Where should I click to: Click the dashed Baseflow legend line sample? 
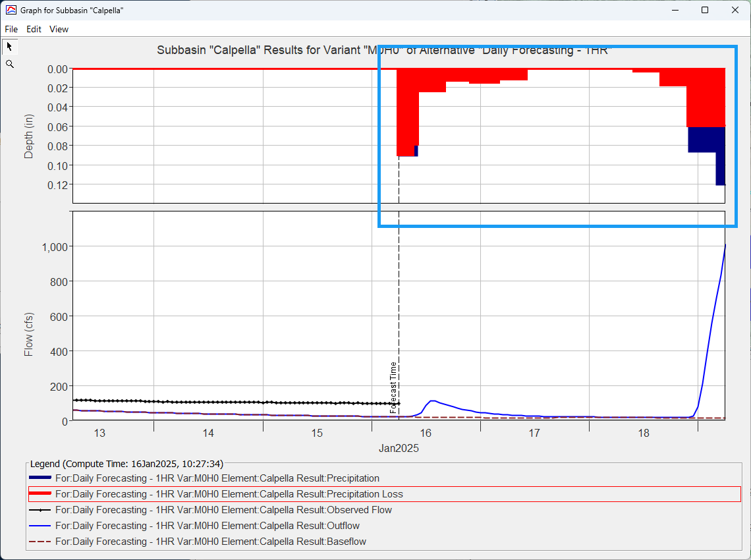(x=41, y=542)
